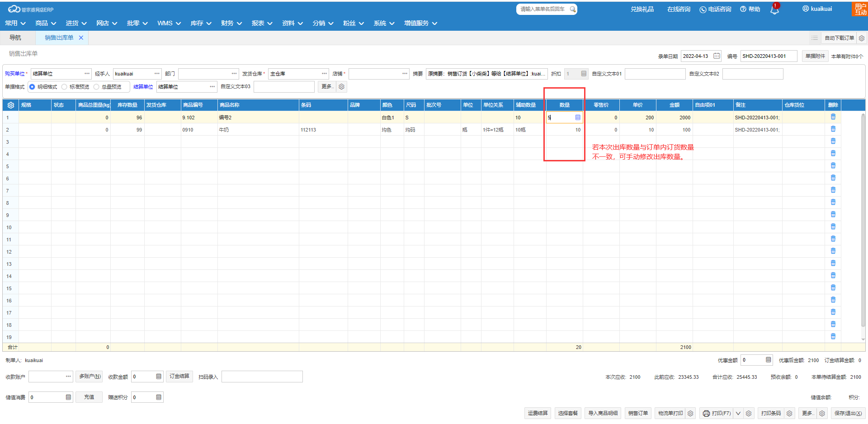868x424 pixels.
Task: Open the notification bell in the header
Action: point(774,10)
